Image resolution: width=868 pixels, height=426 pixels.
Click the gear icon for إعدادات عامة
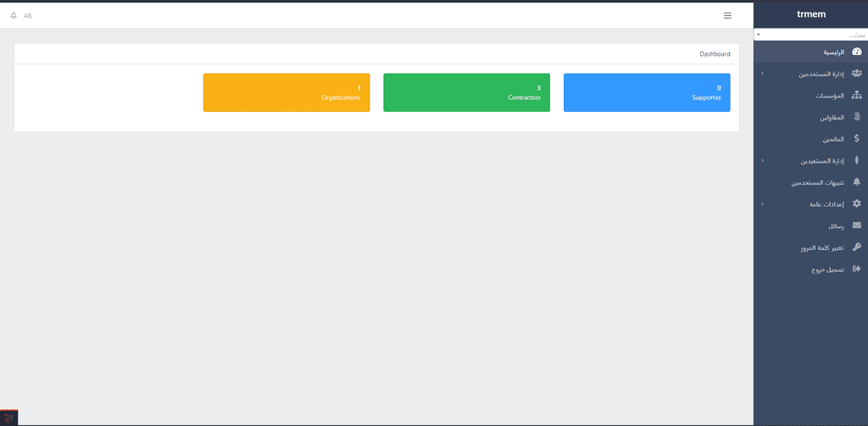click(x=856, y=203)
